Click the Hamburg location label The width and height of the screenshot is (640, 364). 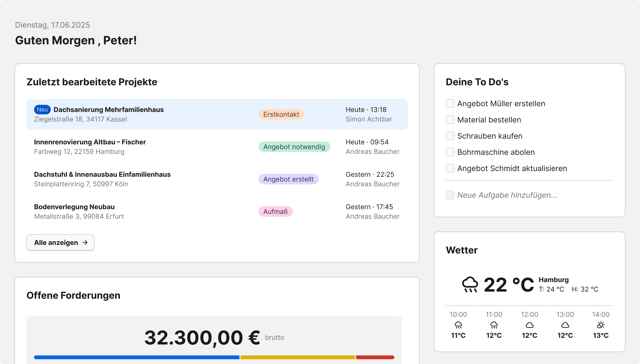click(554, 280)
